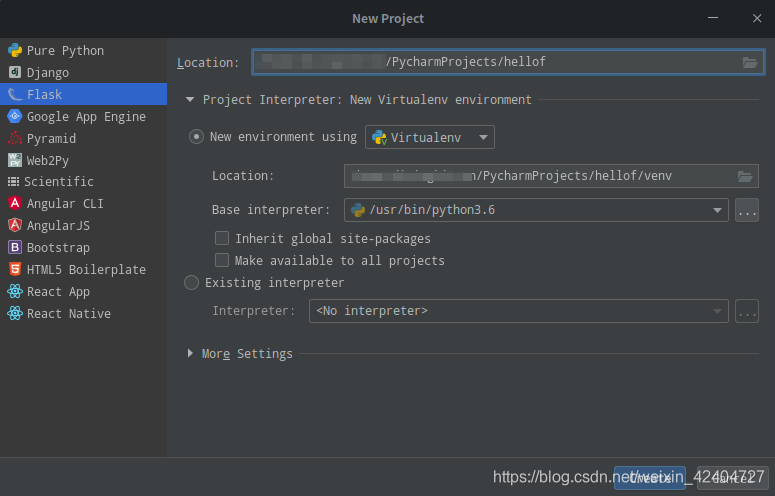The image size is (775, 496).
Task: Select the Angular CLI icon
Action: coord(15,203)
